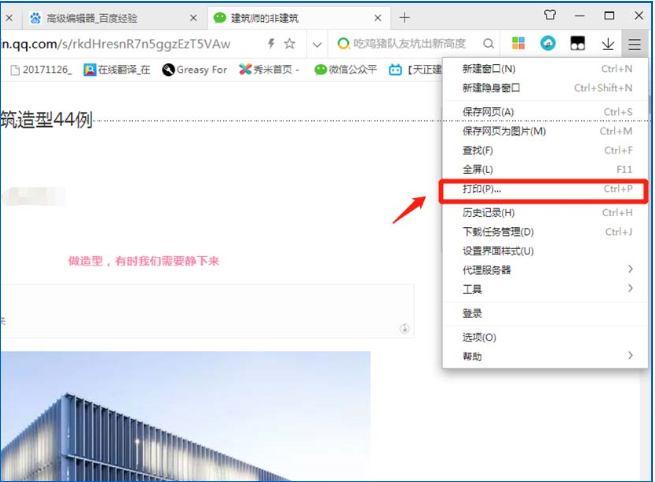Screen dimensions: 655x482
Task: Select 打印(P)... menu item
Action: [544, 190]
